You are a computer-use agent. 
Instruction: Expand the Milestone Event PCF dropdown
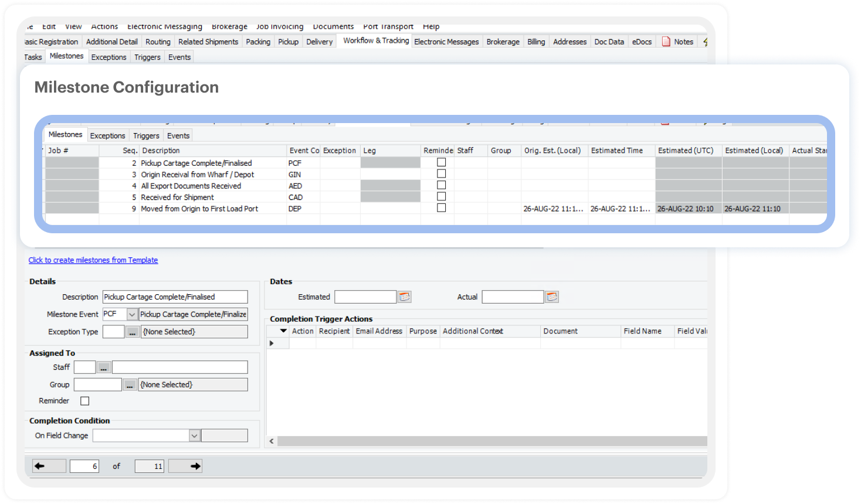tap(132, 315)
